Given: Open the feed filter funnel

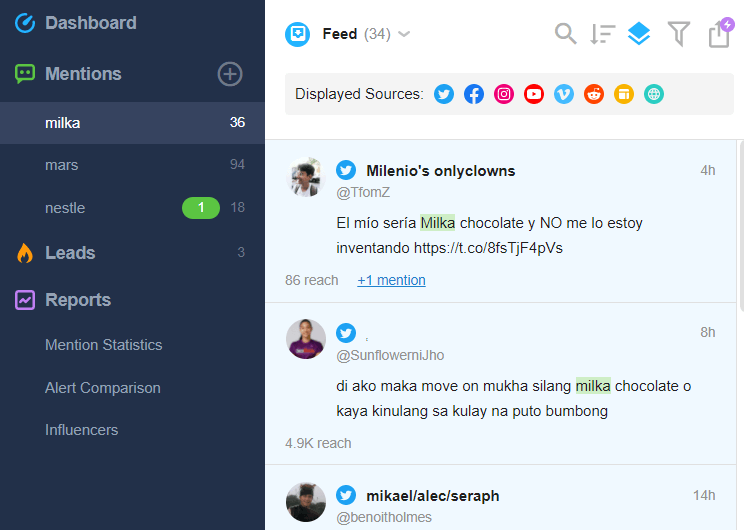Looking at the screenshot, I should 679,34.
